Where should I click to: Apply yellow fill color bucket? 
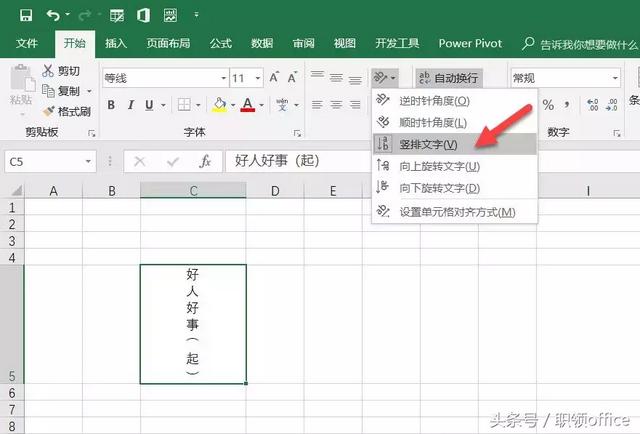tap(219, 105)
